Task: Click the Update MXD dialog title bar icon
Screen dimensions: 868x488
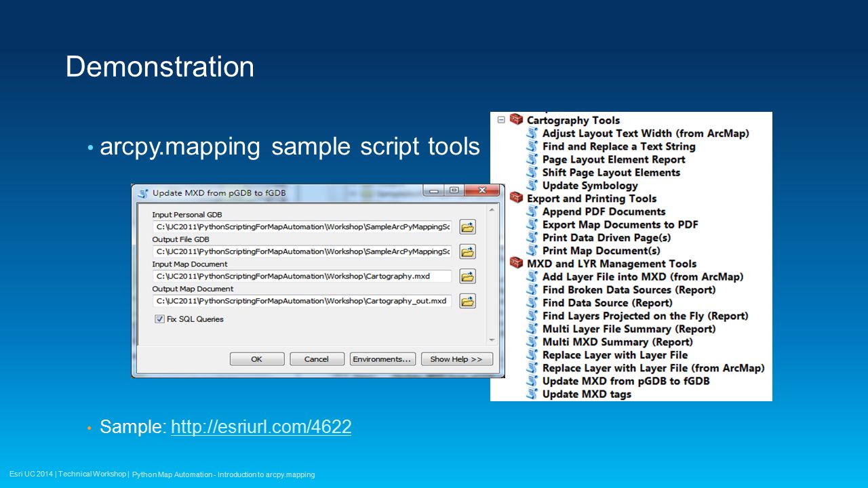Action: (142, 193)
